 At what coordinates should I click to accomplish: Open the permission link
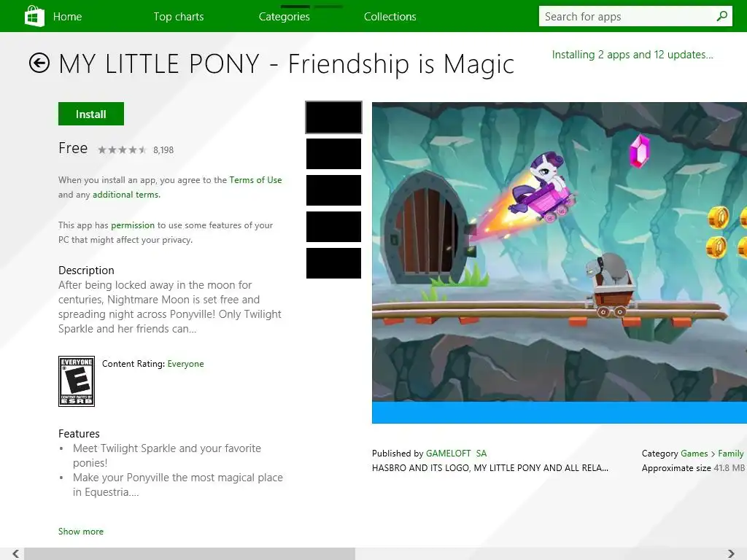tap(133, 225)
